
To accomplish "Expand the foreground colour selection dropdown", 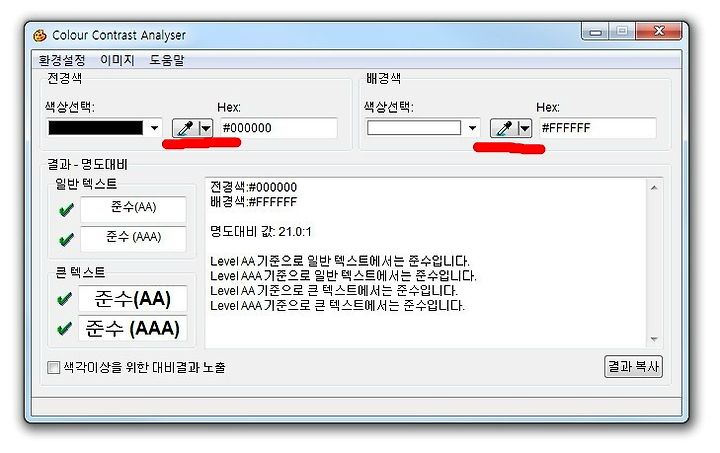I will click(x=155, y=128).
